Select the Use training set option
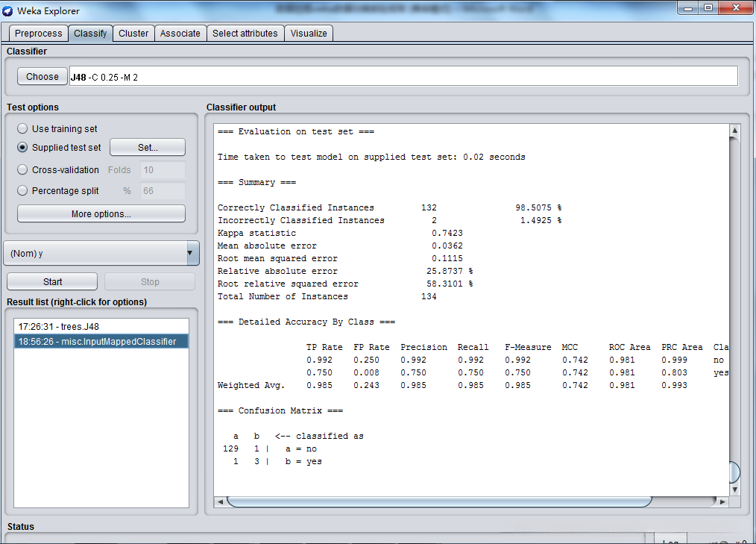Viewport: 756px width, 544px height. click(x=22, y=129)
